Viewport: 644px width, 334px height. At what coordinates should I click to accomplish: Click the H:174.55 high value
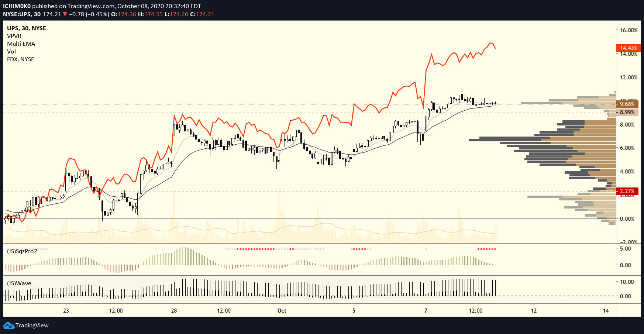coord(151,14)
